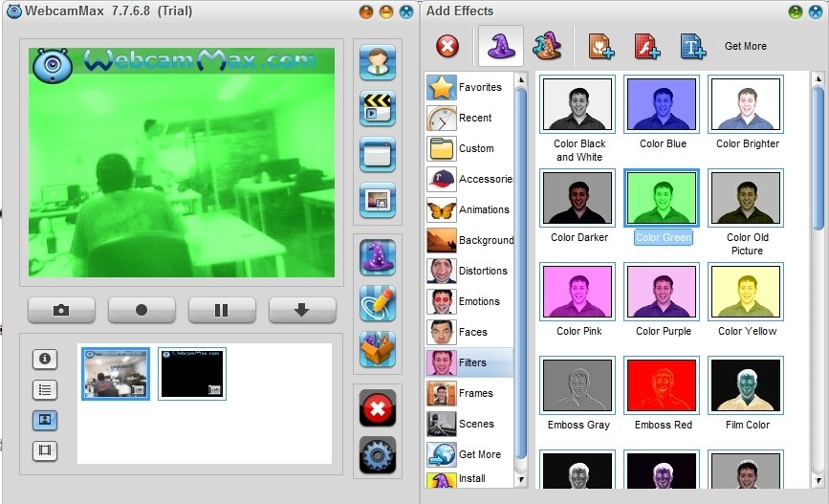
Task: Select the Filters category
Action: [469, 362]
